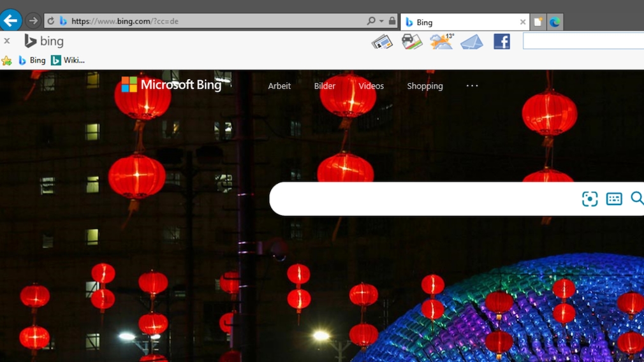The height and width of the screenshot is (362, 644).
Task: Expand the address bar dropdown arrow
Action: click(x=381, y=21)
